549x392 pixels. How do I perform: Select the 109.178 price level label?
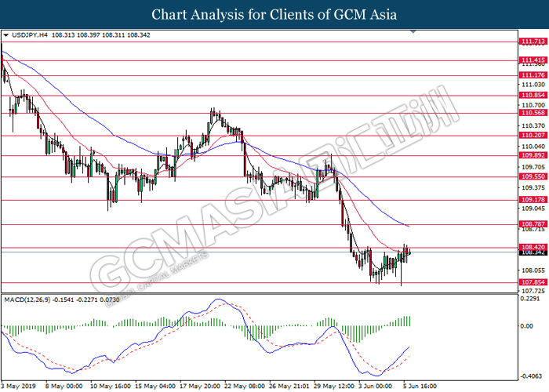(x=533, y=199)
